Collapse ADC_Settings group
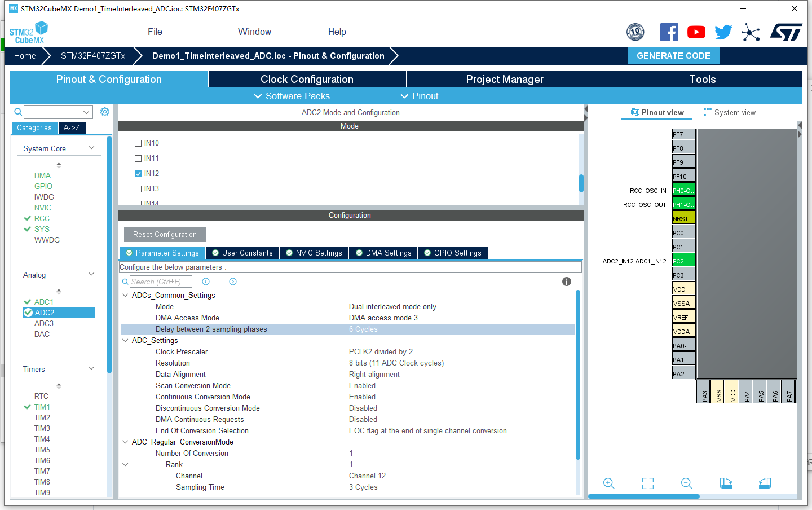812x510 pixels. 125,340
